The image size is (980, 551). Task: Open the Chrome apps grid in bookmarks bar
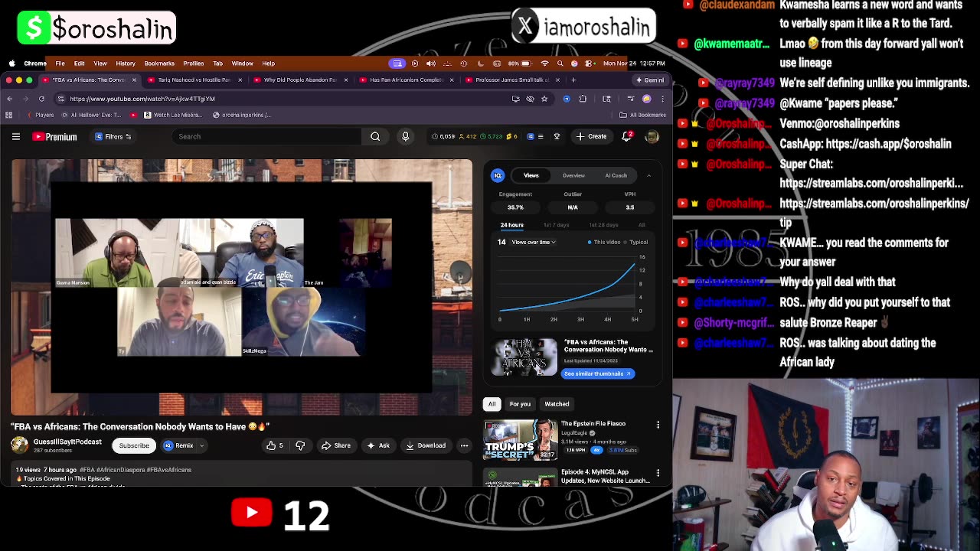(x=8, y=115)
